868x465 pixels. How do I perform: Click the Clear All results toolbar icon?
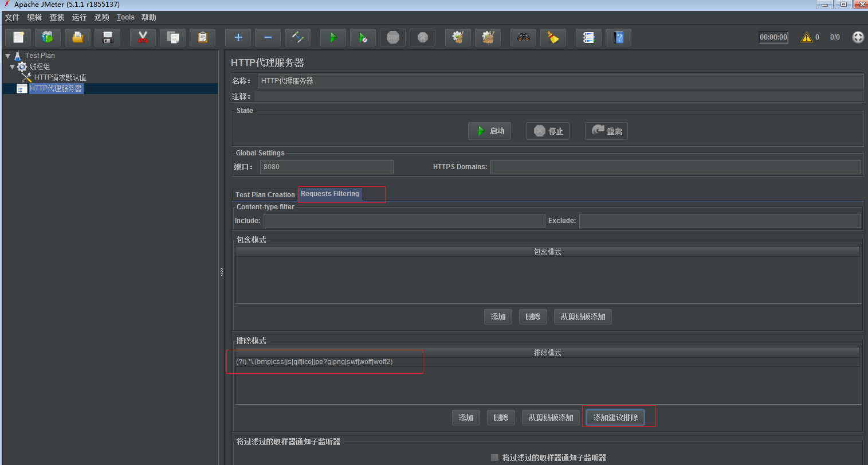click(x=488, y=37)
